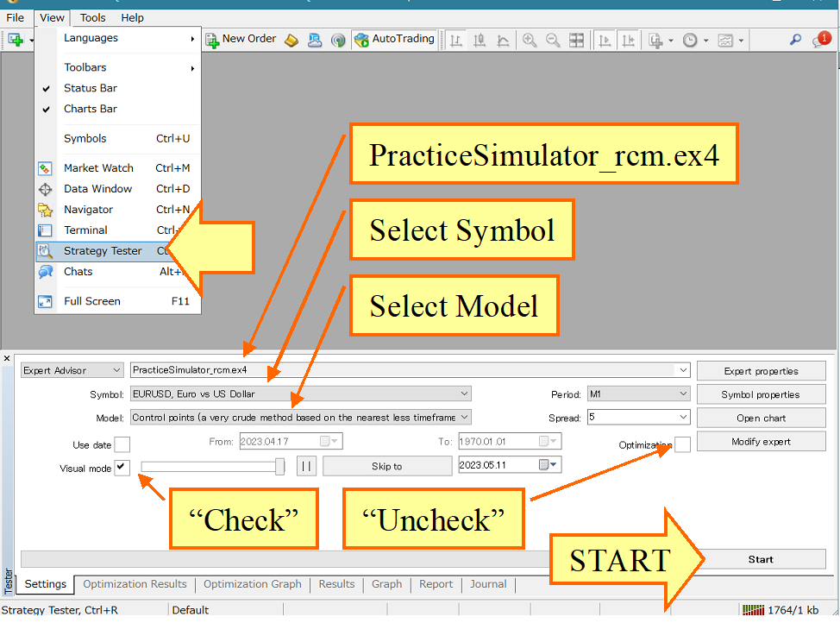840x623 pixels.
Task: Open the MetaEditor yellow book icon
Action: click(291, 41)
